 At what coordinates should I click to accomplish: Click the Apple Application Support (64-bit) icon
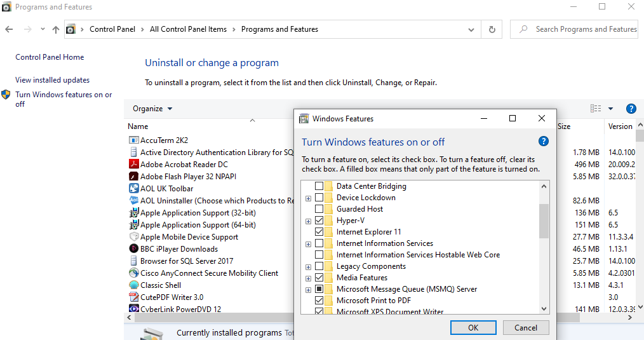(133, 225)
